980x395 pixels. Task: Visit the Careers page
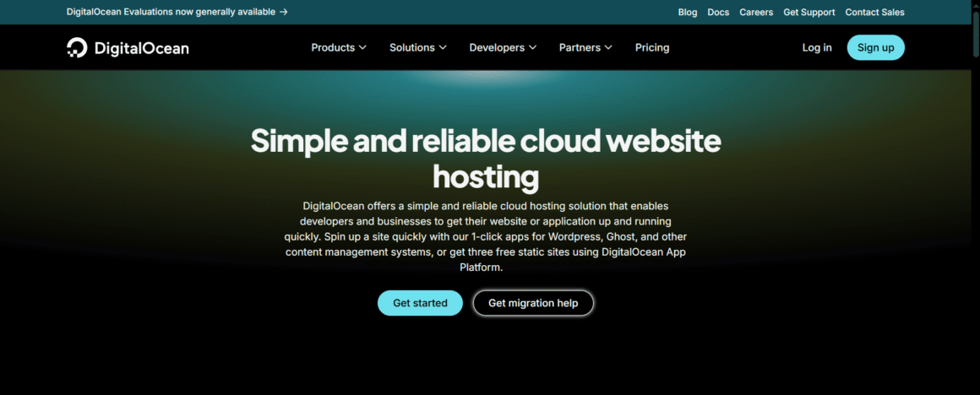tap(756, 12)
